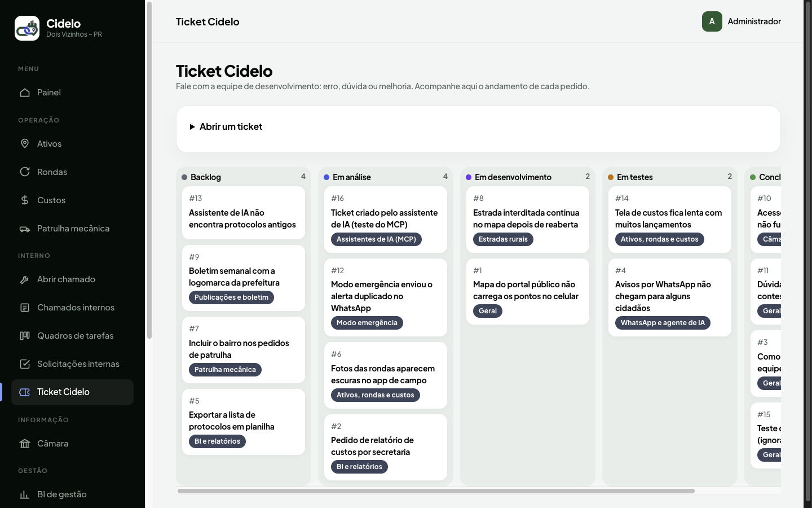Click the Em testes column header
This screenshot has width=812, height=508.
(670, 177)
